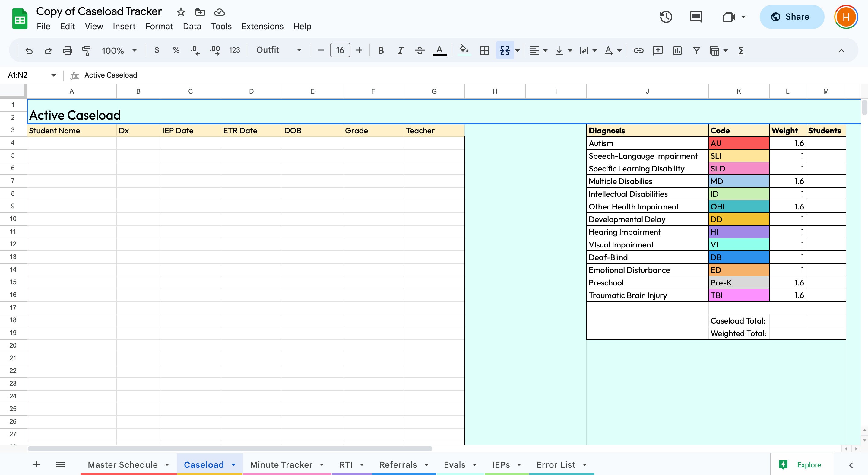Image resolution: width=868 pixels, height=475 pixels.
Task: Select the Paint format tool
Action: point(86,51)
